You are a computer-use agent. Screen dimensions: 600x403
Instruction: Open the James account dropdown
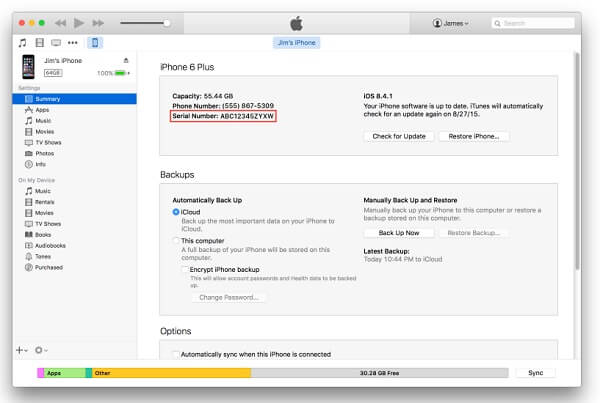point(451,22)
